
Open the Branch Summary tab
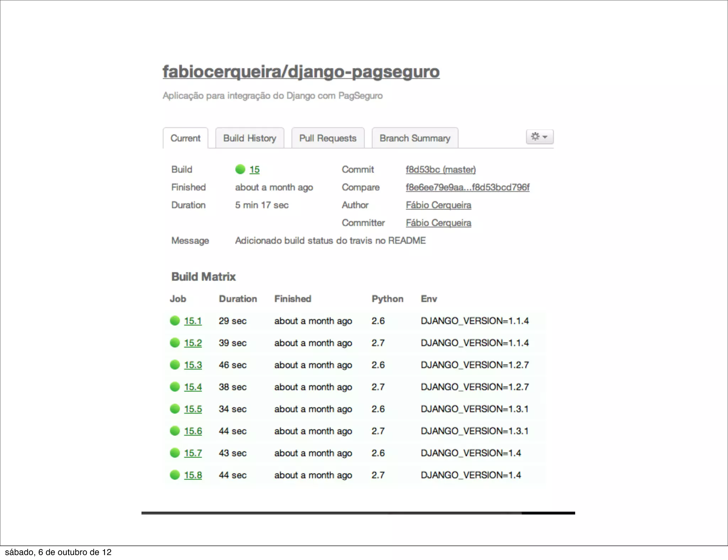pos(415,138)
